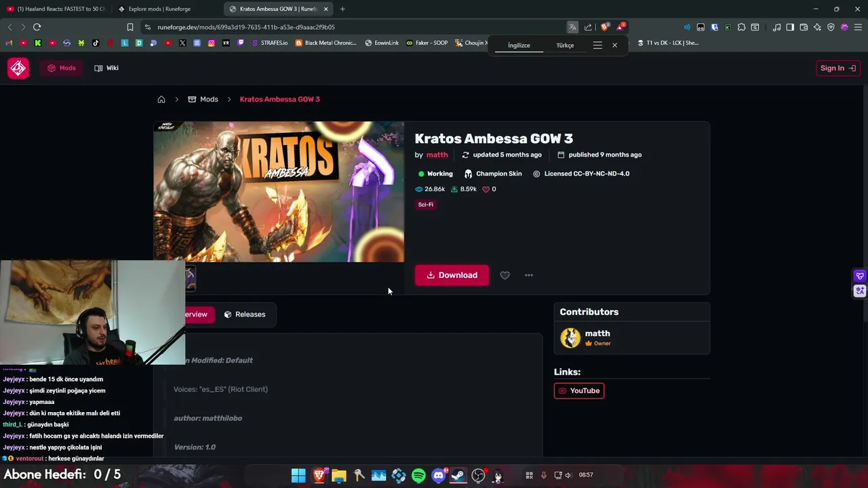Open the Kick bookmark icon

tap(37, 43)
